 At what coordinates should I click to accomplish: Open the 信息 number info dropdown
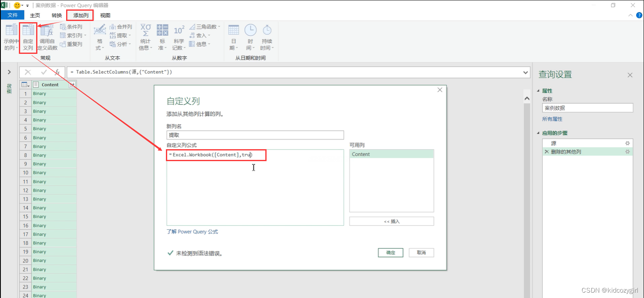200,44
